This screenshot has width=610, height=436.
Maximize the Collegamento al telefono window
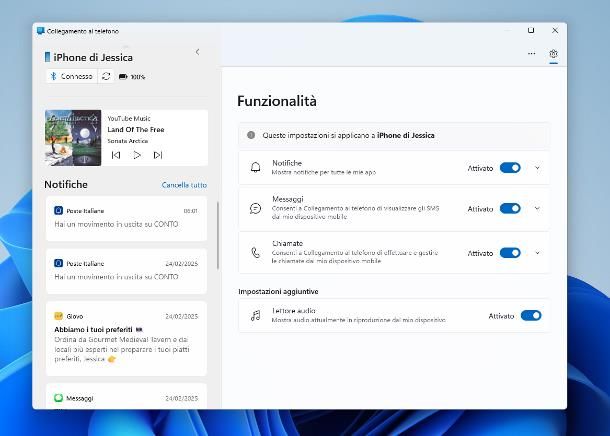point(531,30)
